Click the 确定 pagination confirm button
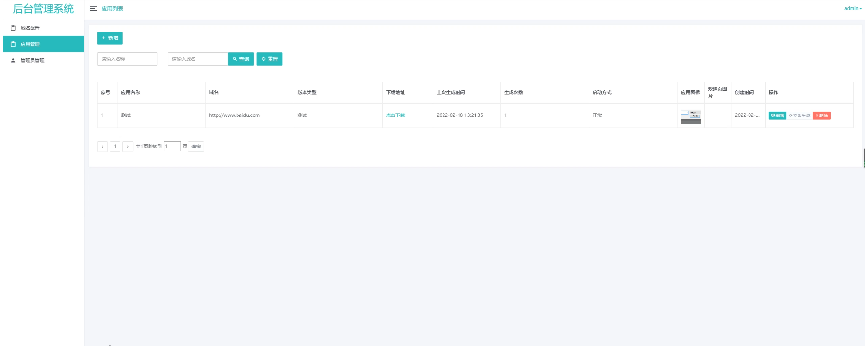The height and width of the screenshot is (346, 868). point(196,147)
